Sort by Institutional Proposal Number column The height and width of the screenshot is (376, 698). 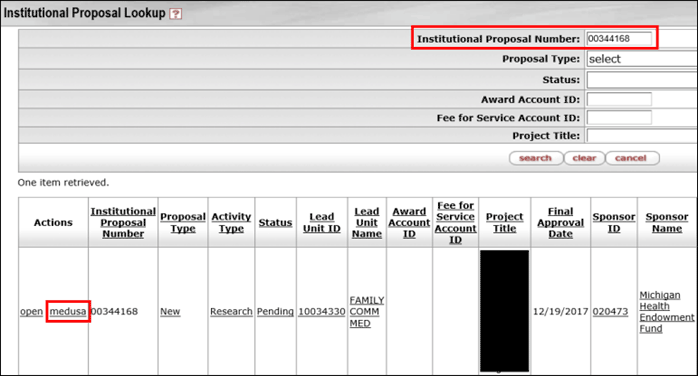[x=123, y=222]
